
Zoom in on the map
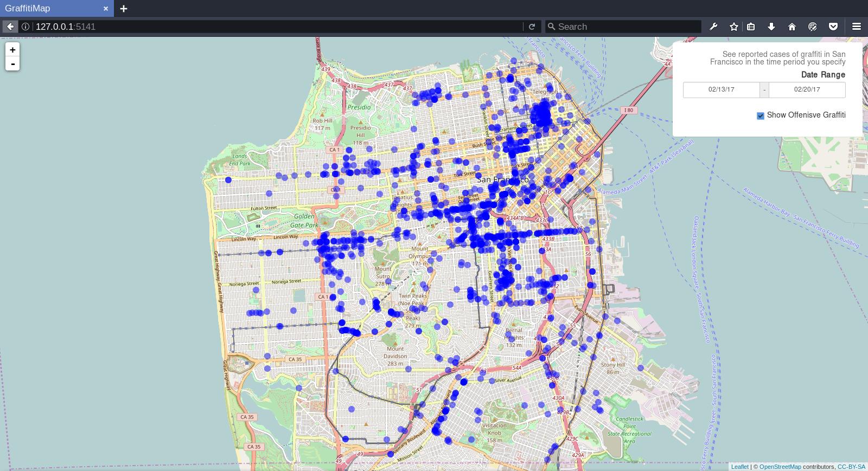pos(12,49)
